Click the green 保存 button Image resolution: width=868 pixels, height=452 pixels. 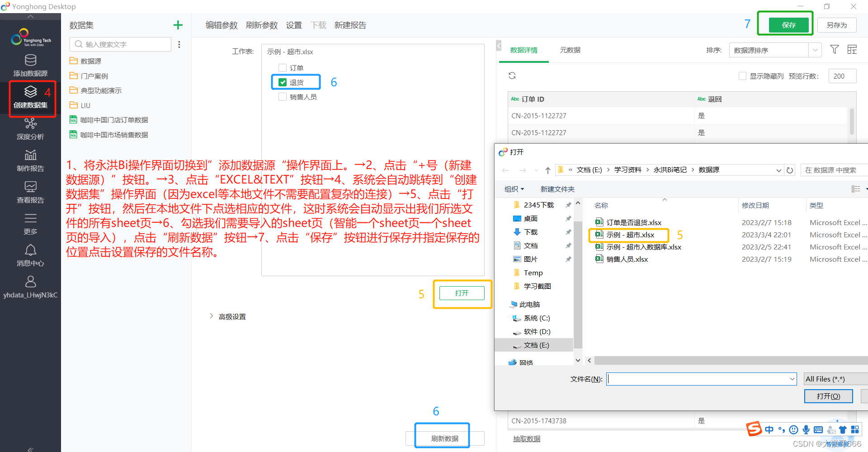point(789,25)
